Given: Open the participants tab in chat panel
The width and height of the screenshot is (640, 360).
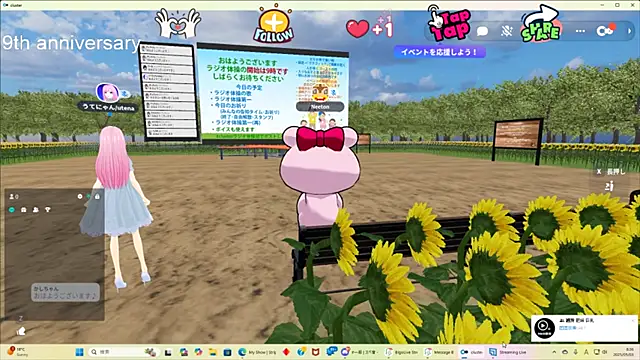Looking at the screenshot, I should click(36, 209).
